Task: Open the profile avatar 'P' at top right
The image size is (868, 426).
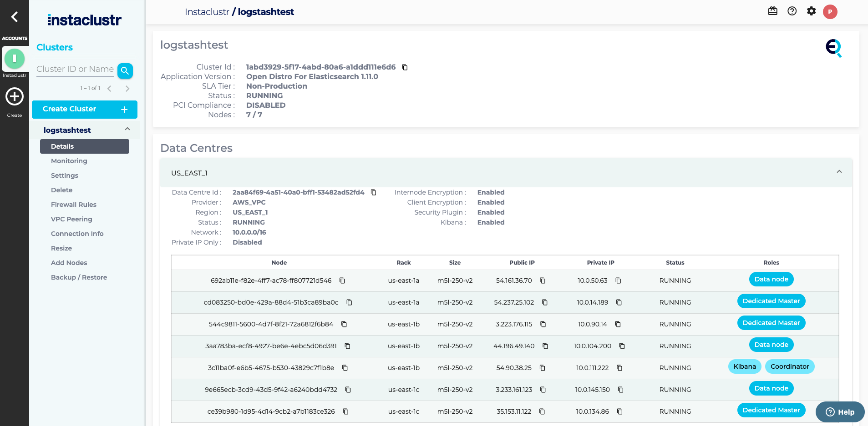Action: tap(830, 12)
